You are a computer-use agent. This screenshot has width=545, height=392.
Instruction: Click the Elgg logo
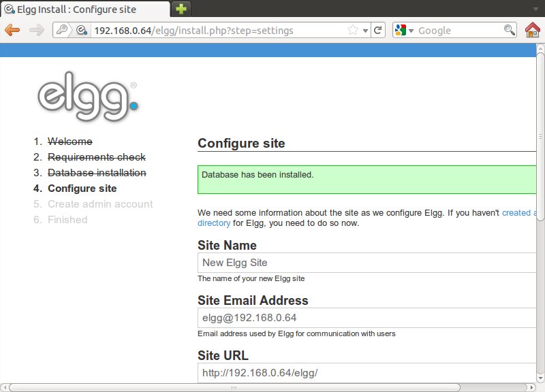tap(88, 97)
